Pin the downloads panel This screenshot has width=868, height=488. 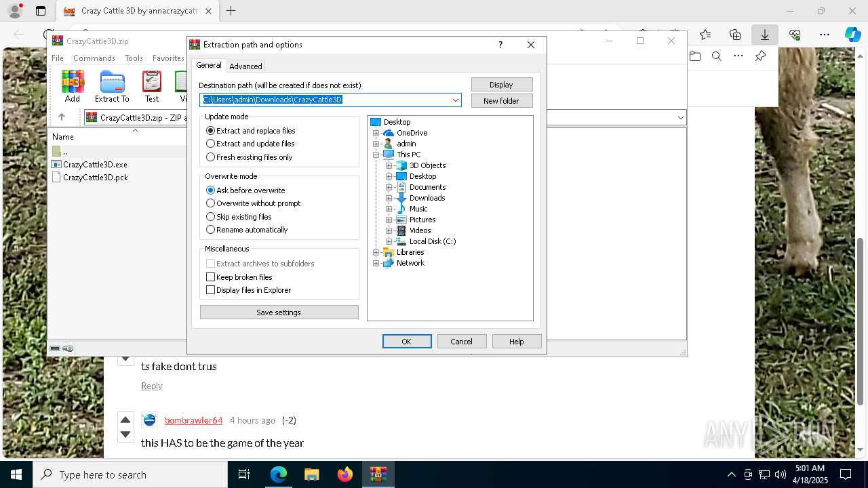(x=760, y=56)
